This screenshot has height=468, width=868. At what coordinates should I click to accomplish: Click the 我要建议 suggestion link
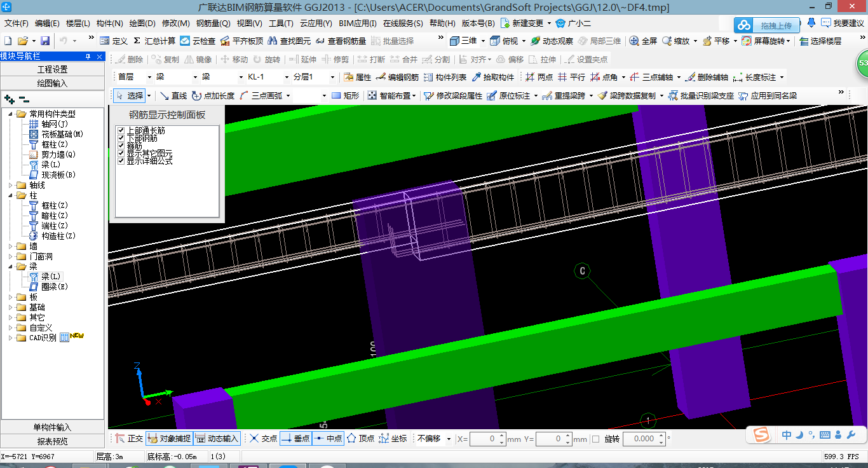click(843, 24)
